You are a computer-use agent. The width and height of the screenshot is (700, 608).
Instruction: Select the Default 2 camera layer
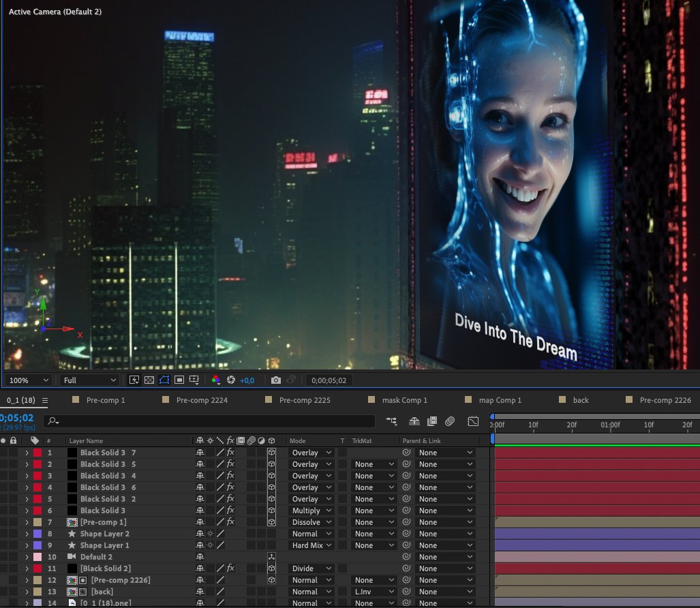pos(96,557)
